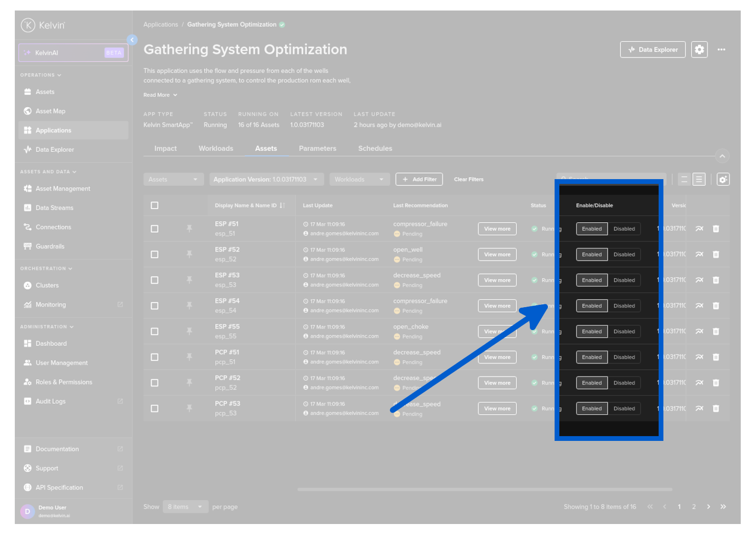Image resolution: width=756 pixels, height=535 pixels.
Task: Open table column settings gear icon
Action: point(723,180)
